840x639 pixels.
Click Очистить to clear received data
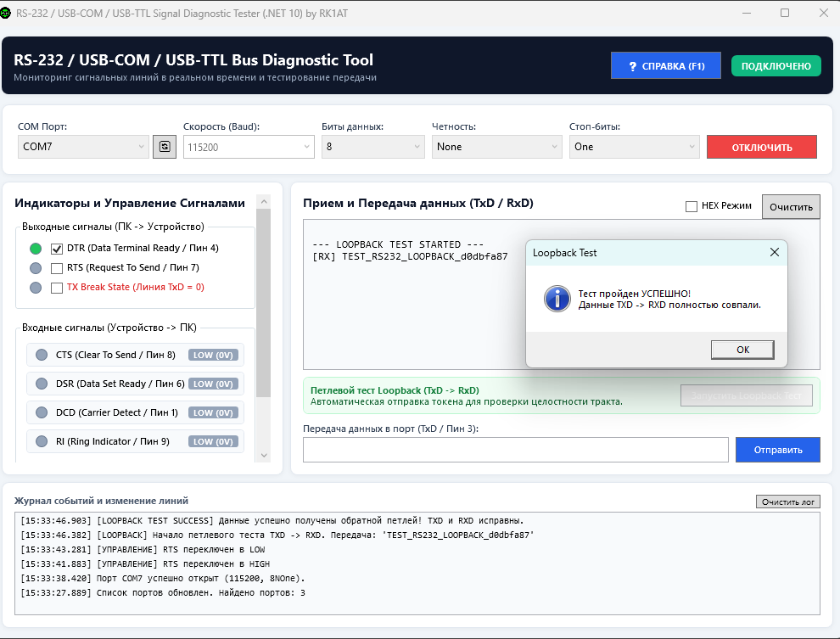(792, 207)
